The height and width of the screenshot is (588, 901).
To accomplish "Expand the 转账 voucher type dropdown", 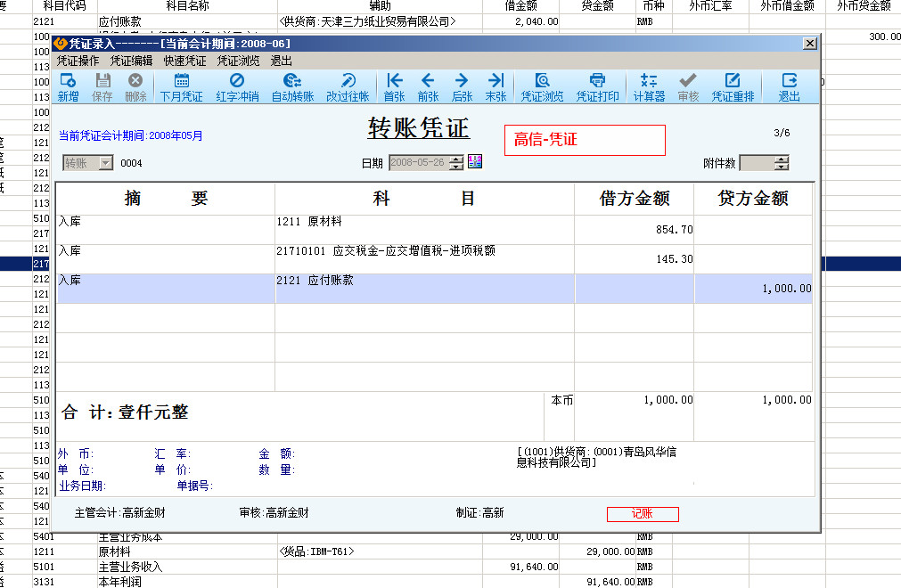I will click(105, 163).
